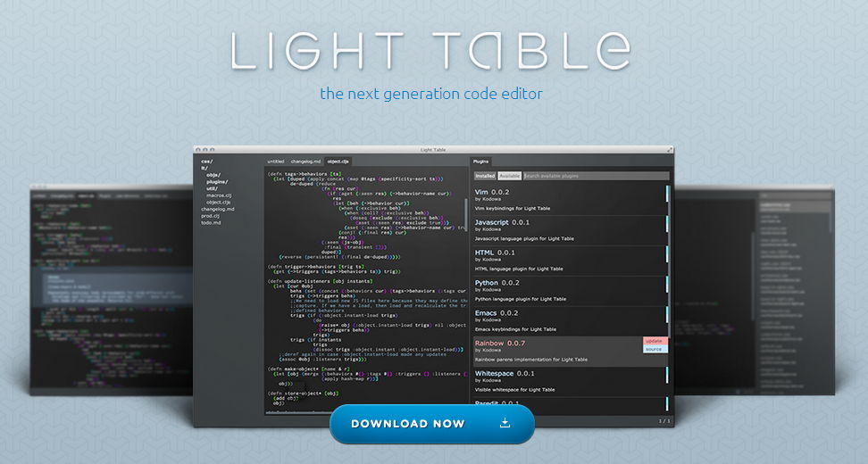Click the "Vim keybindings for Light Table" description
The image size is (868, 464).
coord(513,209)
